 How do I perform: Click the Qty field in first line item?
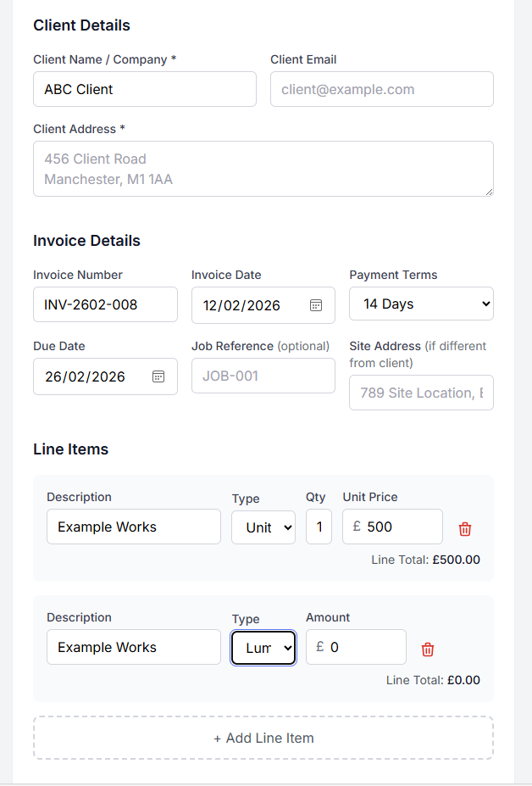point(319,527)
